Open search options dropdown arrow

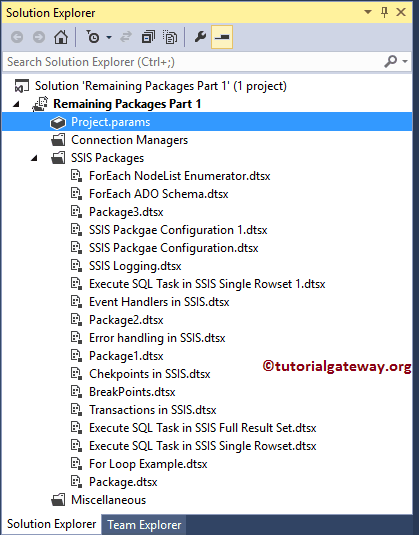(x=405, y=62)
